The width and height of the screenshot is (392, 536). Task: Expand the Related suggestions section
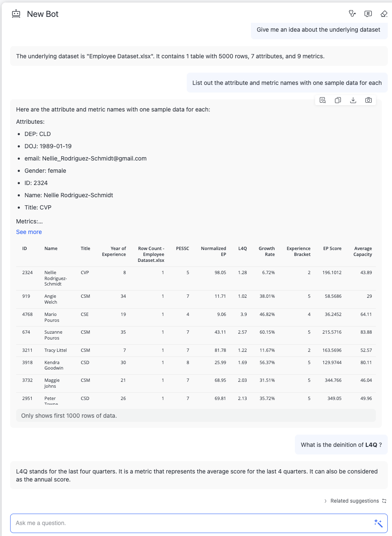click(x=351, y=501)
